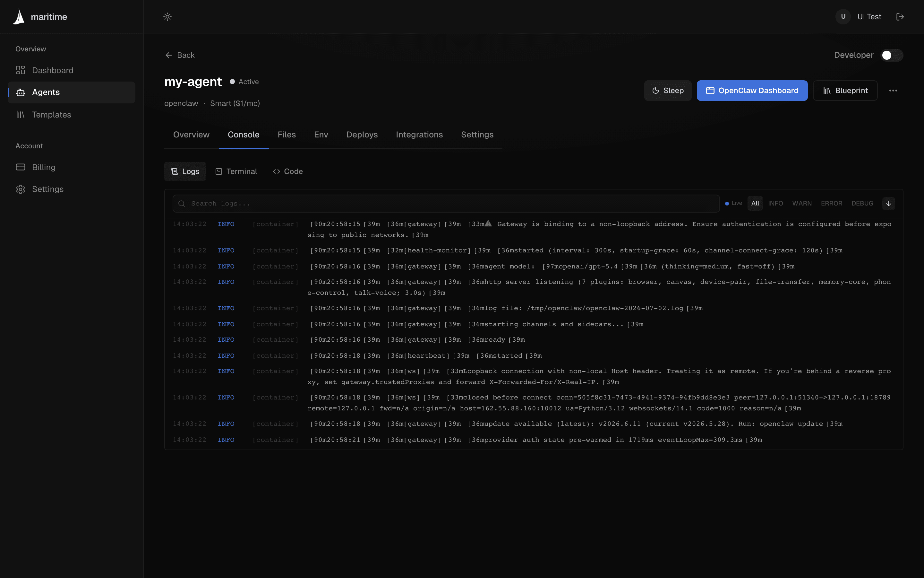Click the http server listening log line
The image size is (924, 578).
(x=534, y=287)
